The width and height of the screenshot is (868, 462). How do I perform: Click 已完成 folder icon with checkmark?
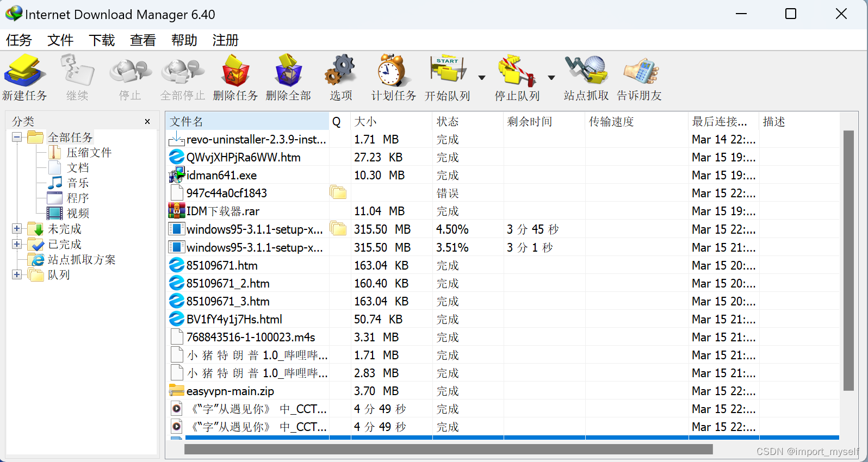click(x=36, y=244)
